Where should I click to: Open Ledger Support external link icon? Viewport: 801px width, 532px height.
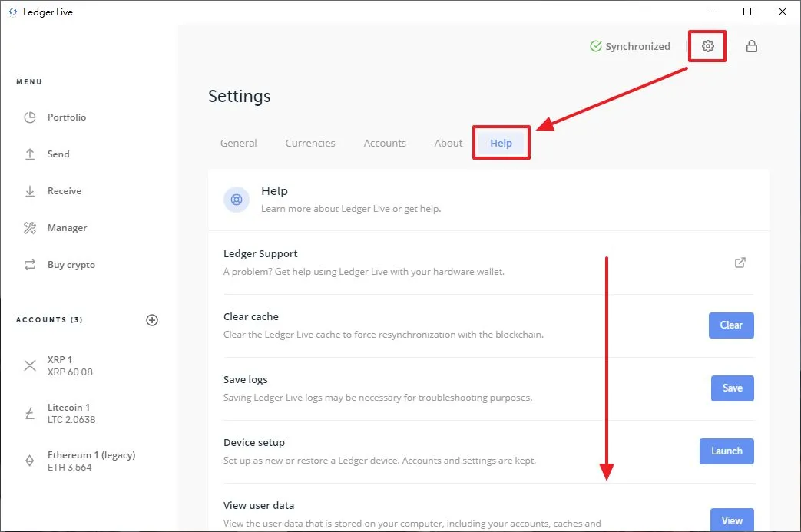pyautogui.click(x=740, y=263)
